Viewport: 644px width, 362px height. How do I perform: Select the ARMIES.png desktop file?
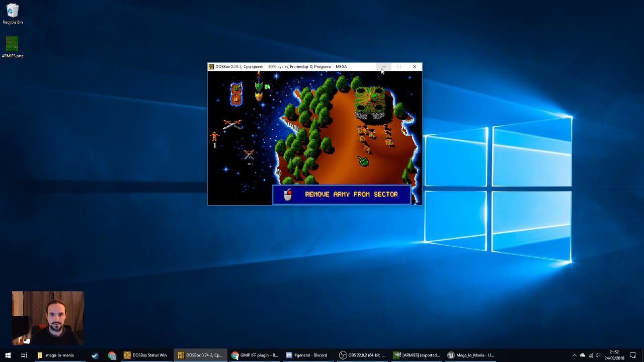point(13,47)
